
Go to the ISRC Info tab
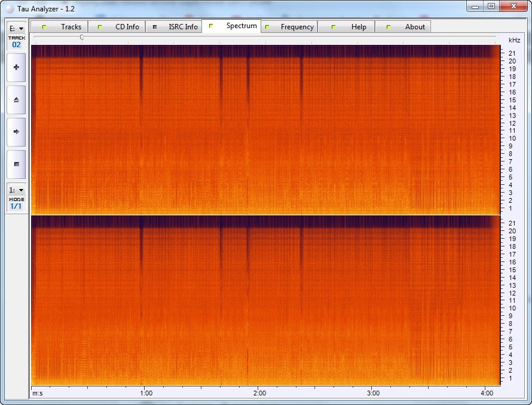point(174,27)
